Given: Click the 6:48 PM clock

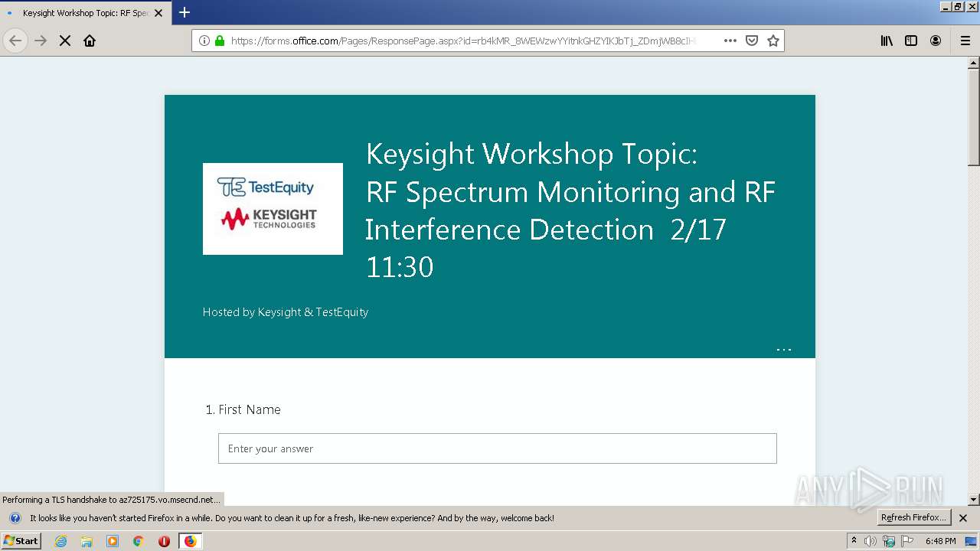Looking at the screenshot, I should tap(940, 541).
